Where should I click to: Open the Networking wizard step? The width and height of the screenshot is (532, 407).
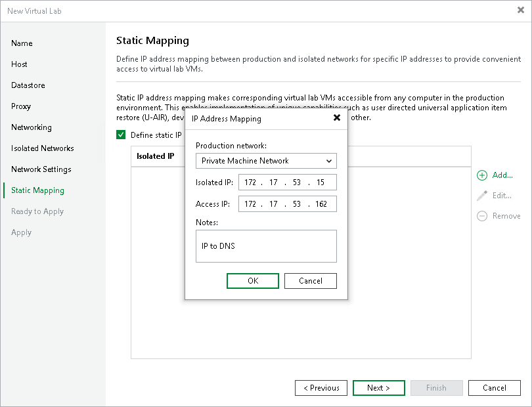pyautogui.click(x=32, y=127)
